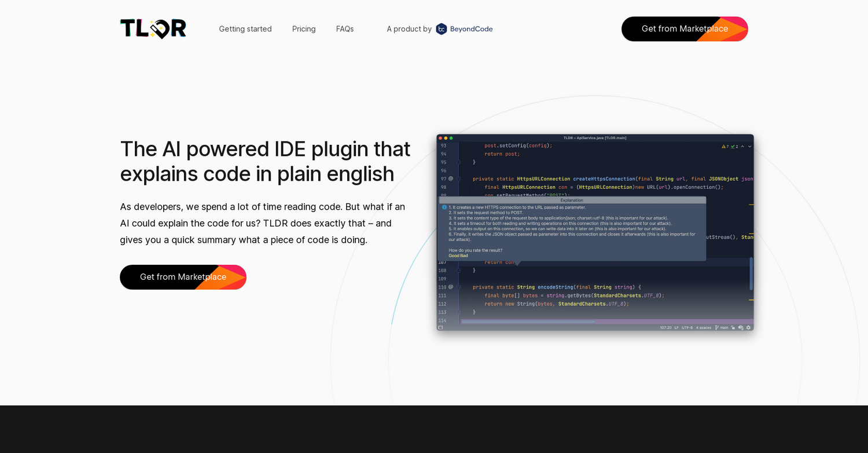Open the Pricing nav item

304,28
